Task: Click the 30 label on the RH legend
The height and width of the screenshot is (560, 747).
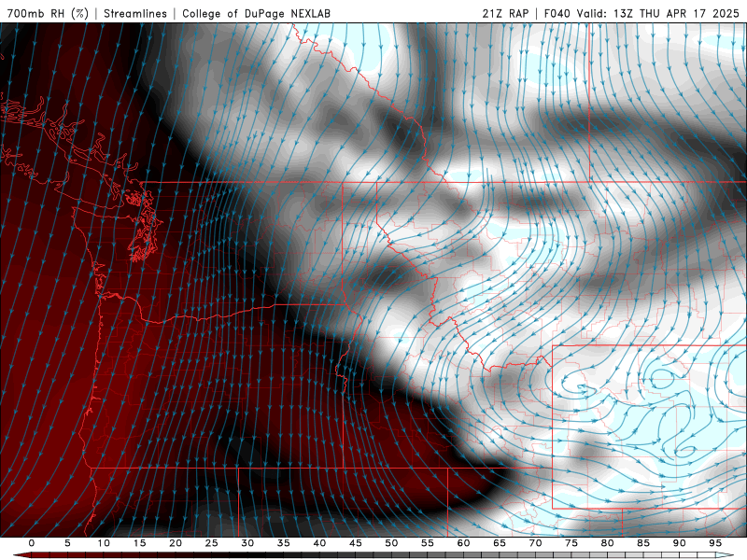Action: tap(247, 543)
